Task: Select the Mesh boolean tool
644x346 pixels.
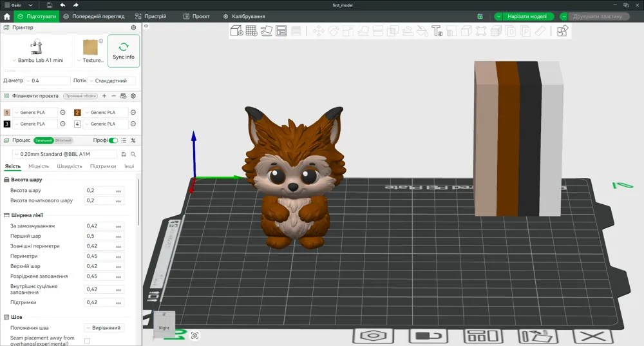Action: tap(393, 31)
